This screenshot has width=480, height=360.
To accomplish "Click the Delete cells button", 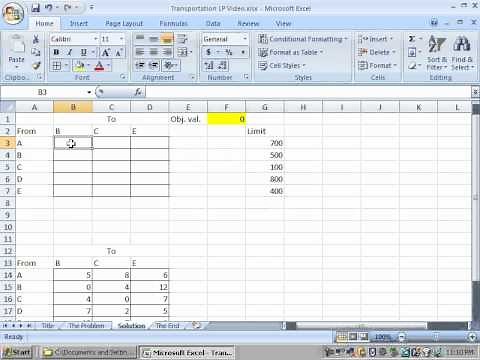I will (377, 52).
